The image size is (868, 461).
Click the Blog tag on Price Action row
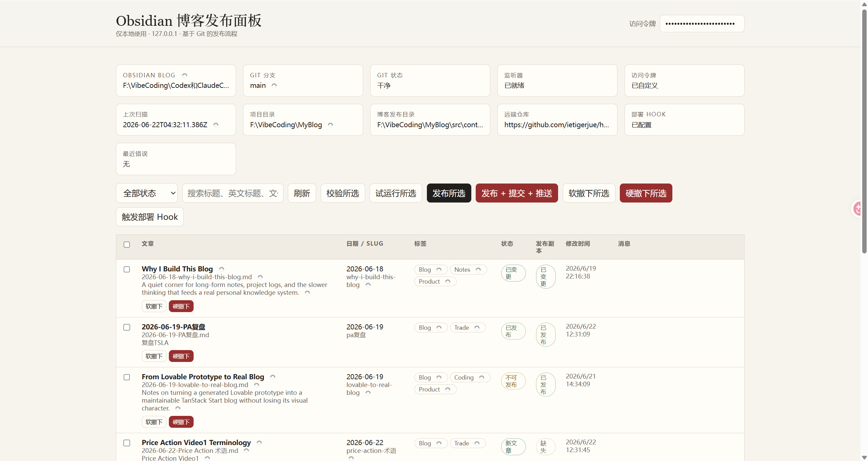click(x=431, y=443)
